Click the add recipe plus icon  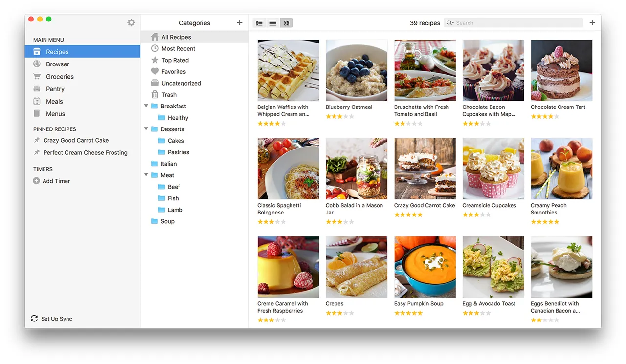pyautogui.click(x=592, y=22)
